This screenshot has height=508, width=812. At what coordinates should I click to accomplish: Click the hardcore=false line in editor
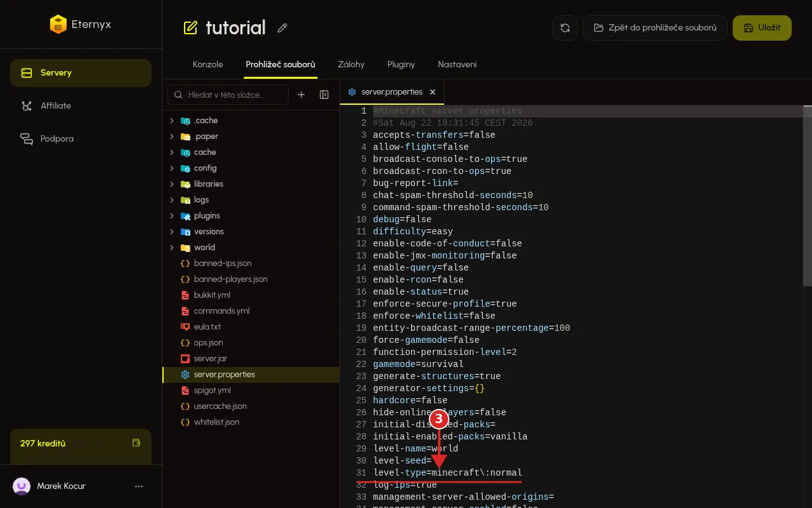click(410, 401)
